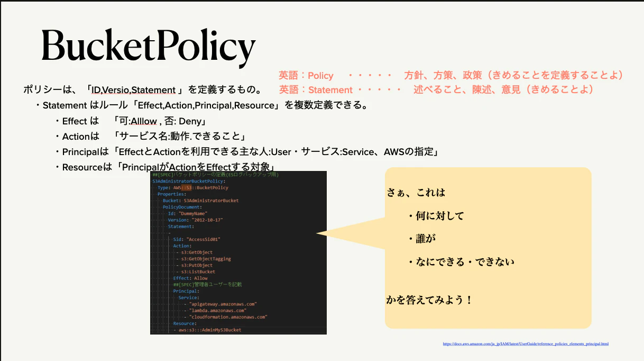Click the 'Resourceは' bullet line
This screenshot has height=361, width=644.
(x=167, y=167)
